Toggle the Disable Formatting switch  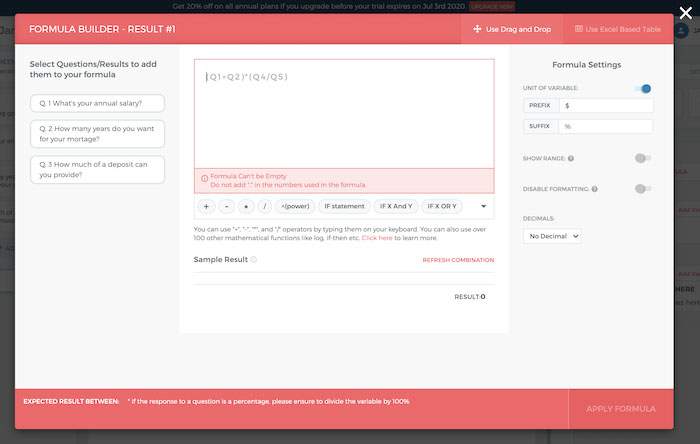point(643,189)
